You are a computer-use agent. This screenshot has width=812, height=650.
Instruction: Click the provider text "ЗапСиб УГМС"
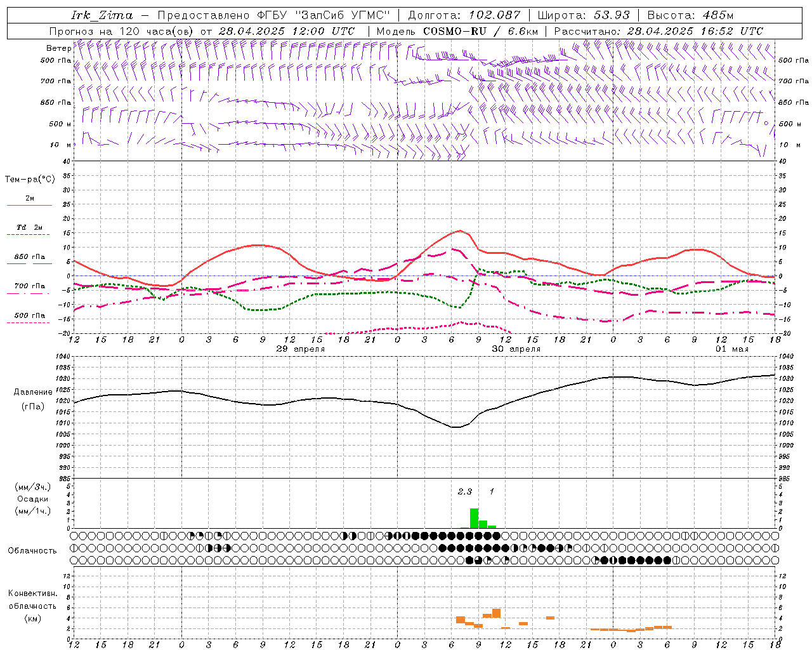343,15
